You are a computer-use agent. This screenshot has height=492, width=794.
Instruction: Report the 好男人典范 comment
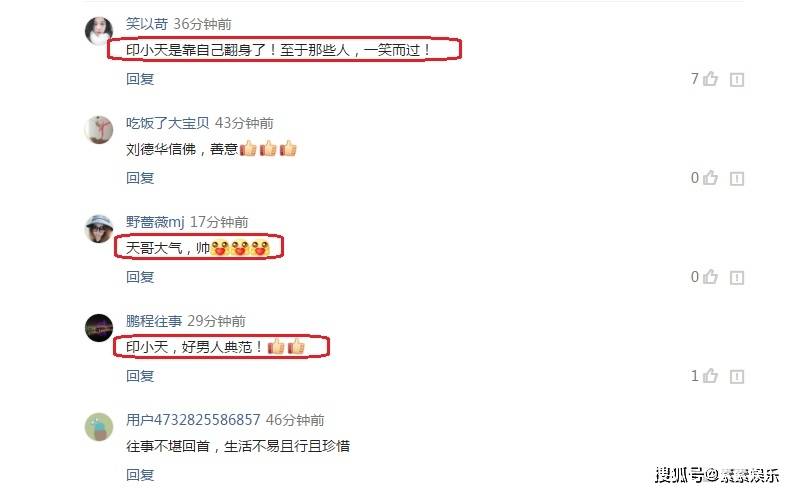(737, 377)
